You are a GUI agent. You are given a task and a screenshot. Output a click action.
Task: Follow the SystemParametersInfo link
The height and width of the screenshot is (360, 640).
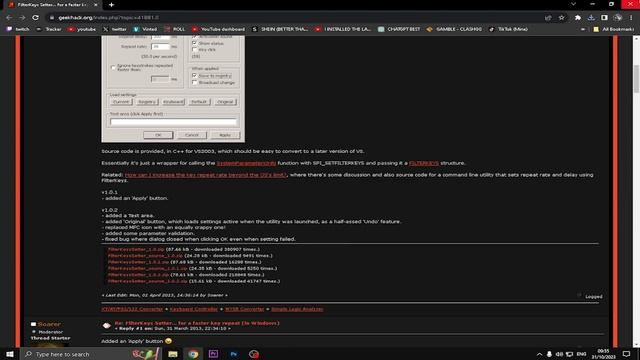[x=246, y=163]
